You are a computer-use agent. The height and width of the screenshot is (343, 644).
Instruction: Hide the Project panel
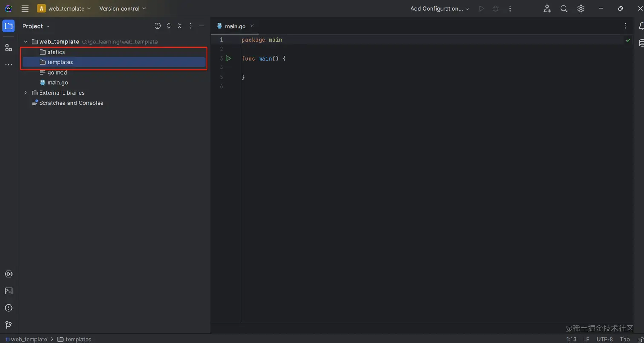[x=202, y=26]
